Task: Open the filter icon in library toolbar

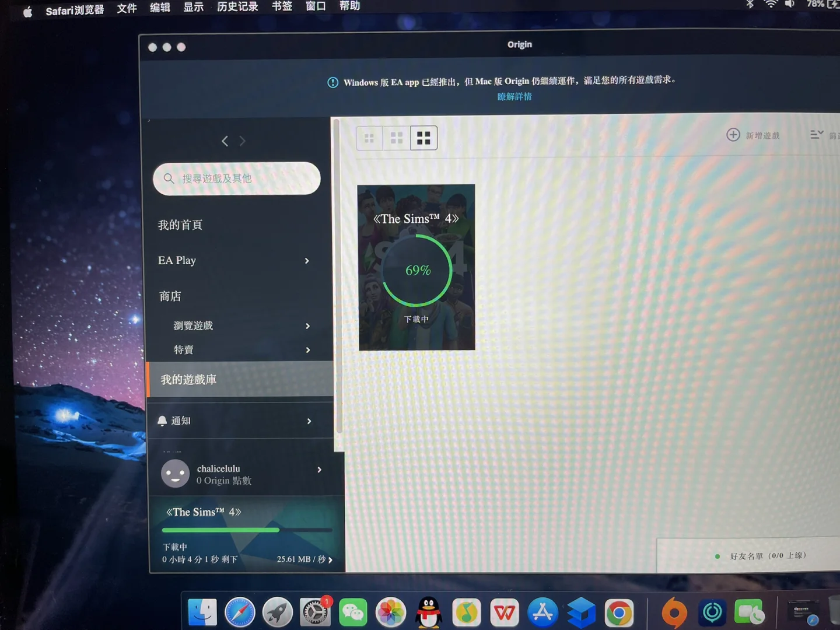Action: coord(817,135)
